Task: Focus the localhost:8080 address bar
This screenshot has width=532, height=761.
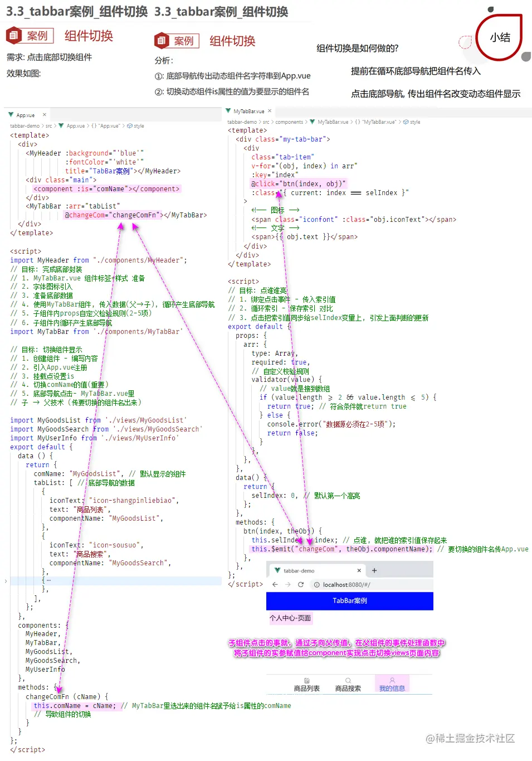Action: point(370,585)
